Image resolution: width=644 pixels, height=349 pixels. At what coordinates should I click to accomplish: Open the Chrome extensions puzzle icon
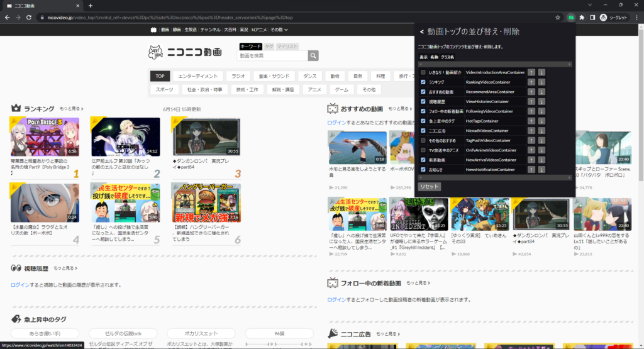tap(582, 18)
